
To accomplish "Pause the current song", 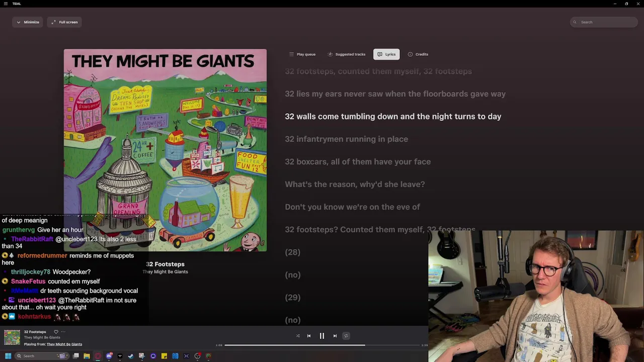I will [x=322, y=336].
